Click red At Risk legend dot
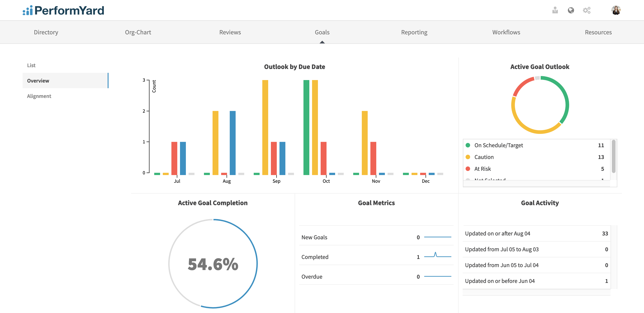Image resolution: width=644 pixels, height=313 pixels. click(x=468, y=169)
